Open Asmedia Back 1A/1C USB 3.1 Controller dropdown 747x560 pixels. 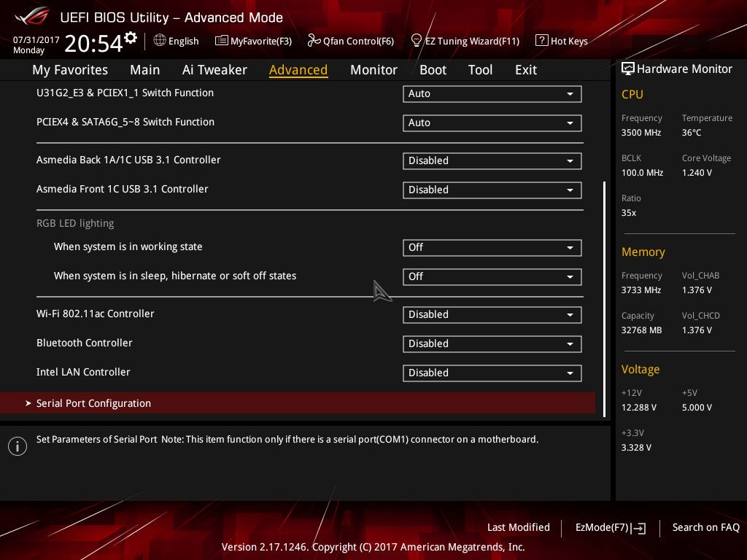492,161
